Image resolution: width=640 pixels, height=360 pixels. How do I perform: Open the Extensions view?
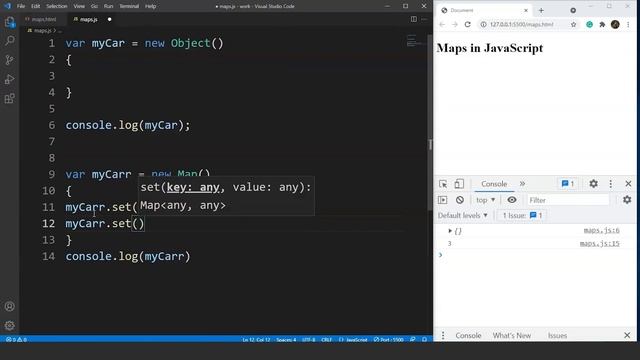coord(9,98)
